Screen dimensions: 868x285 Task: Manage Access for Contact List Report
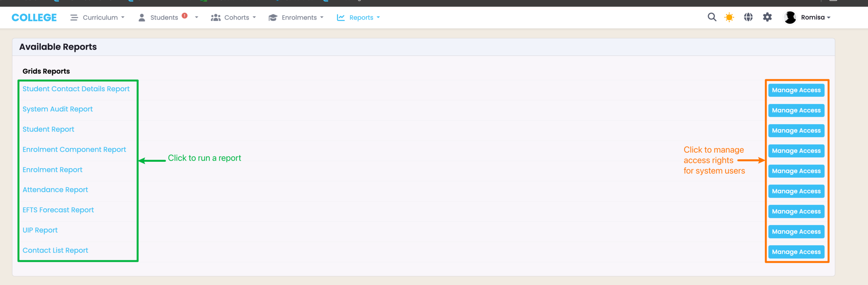(796, 252)
